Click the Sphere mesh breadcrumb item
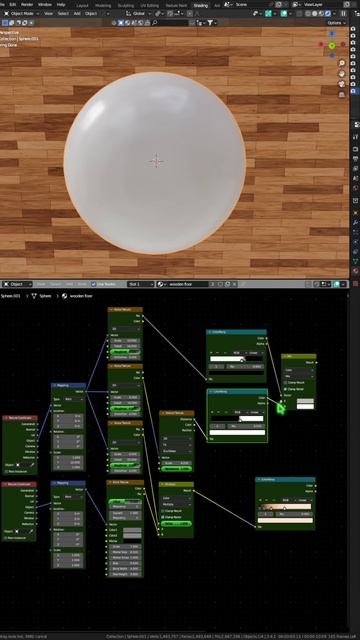Screen dimensions: 360x640 (45, 296)
